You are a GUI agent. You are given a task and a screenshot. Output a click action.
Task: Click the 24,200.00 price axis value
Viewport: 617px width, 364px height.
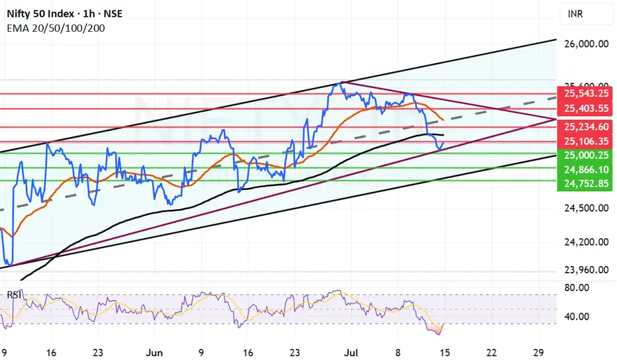pyautogui.click(x=587, y=242)
